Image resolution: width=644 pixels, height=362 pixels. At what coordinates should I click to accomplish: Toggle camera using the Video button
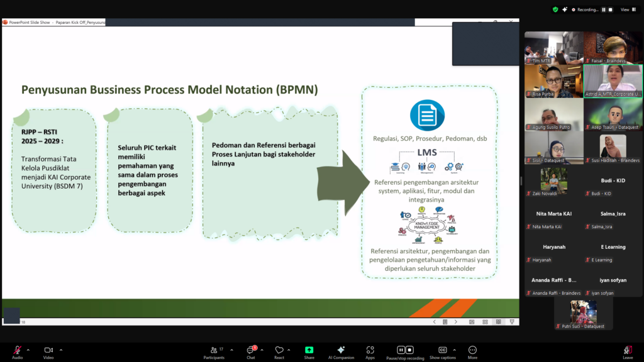(x=48, y=350)
